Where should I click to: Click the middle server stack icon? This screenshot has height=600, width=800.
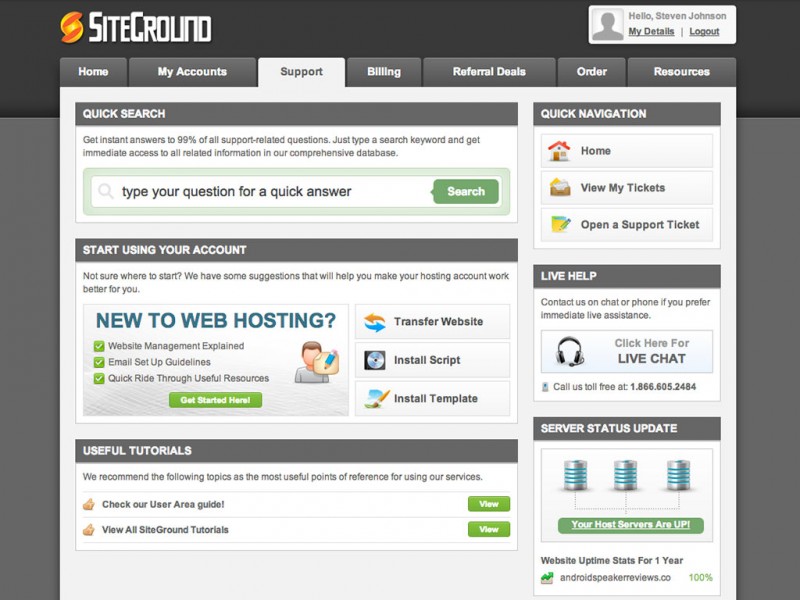tap(625, 475)
